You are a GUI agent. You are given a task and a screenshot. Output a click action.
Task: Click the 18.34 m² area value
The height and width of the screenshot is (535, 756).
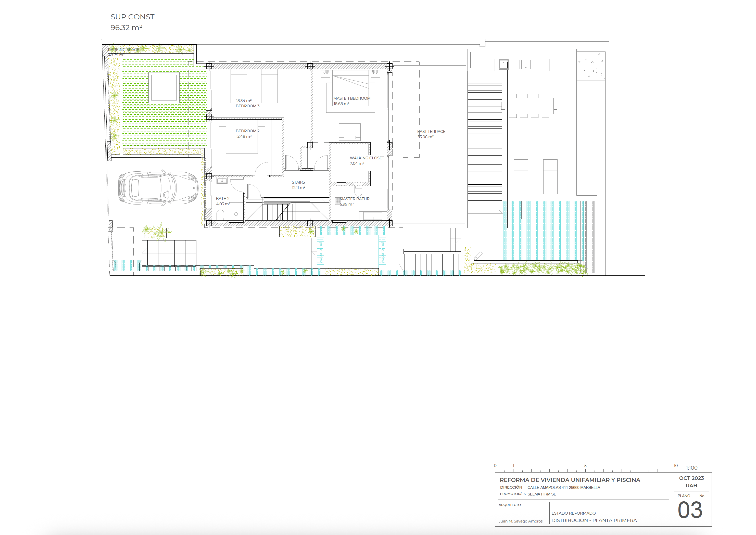tap(243, 101)
